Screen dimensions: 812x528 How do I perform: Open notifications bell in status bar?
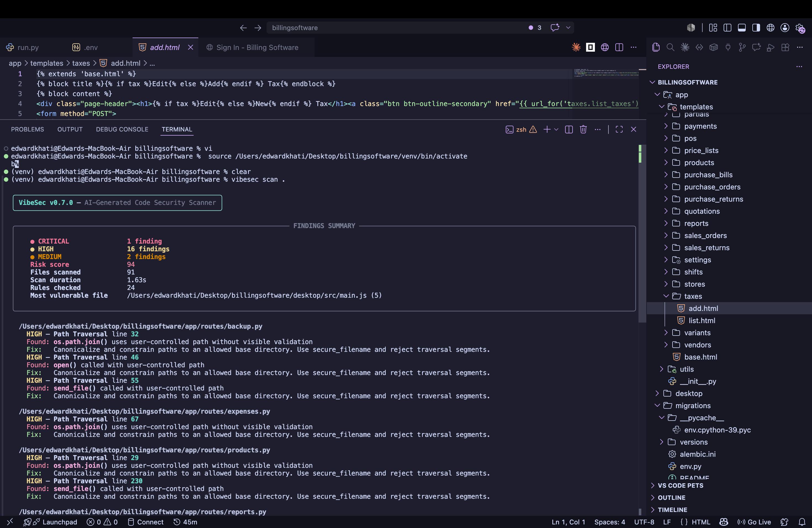(802, 522)
